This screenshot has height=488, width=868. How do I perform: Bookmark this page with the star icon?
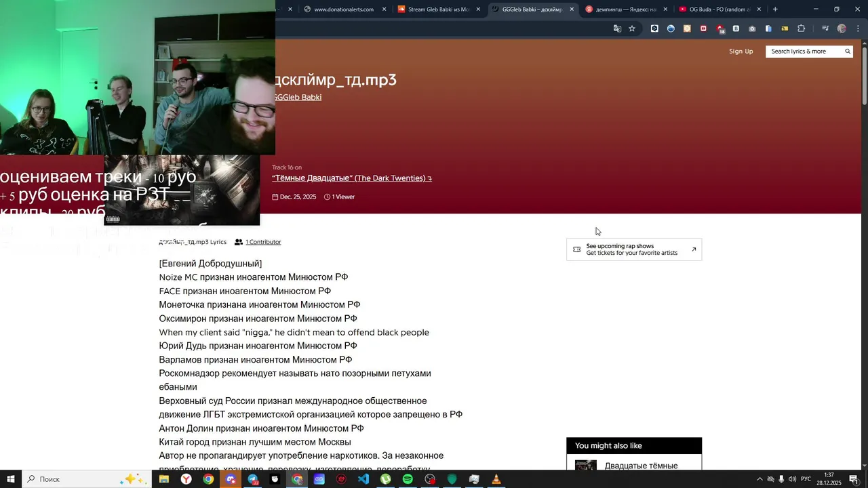point(632,28)
